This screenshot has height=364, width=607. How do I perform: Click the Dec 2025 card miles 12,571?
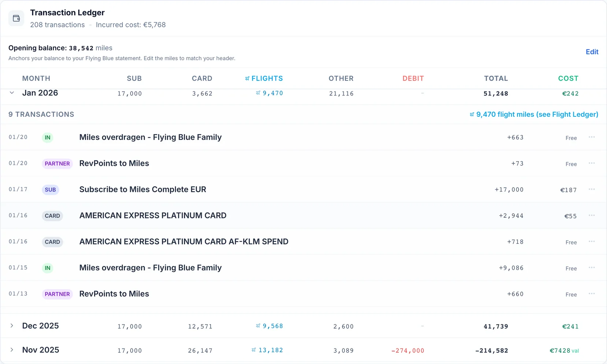(x=200, y=326)
